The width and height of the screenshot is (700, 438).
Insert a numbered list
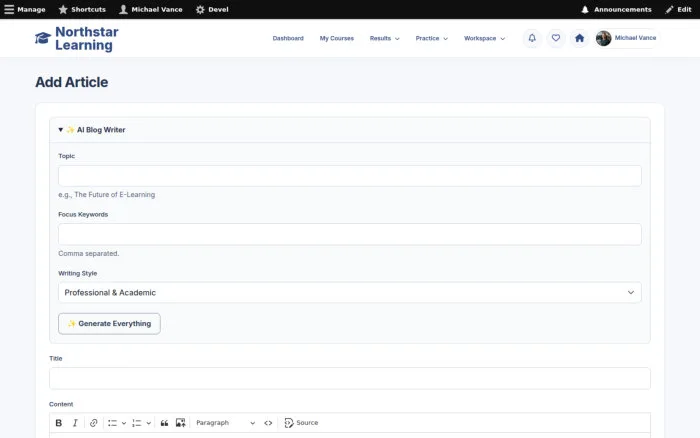[137, 423]
